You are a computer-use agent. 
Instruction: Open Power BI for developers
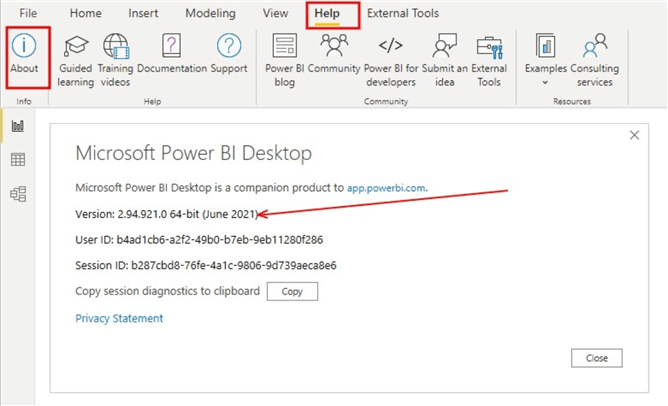[x=391, y=60]
